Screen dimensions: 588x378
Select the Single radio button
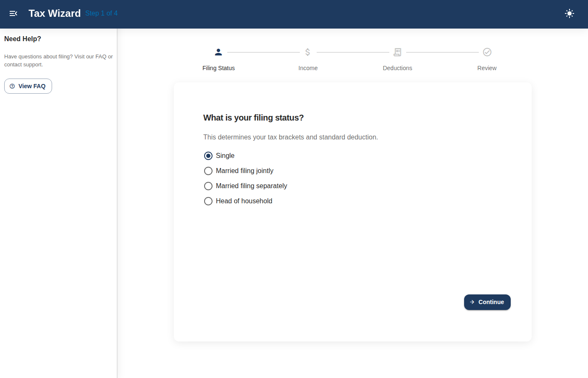pyautogui.click(x=208, y=156)
